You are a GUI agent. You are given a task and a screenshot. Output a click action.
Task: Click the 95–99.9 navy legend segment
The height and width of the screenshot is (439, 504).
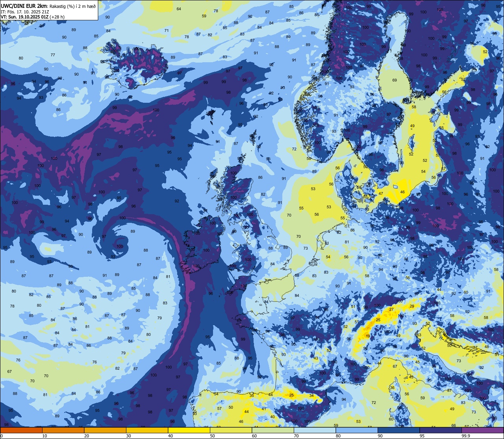click(x=441, y=430)
